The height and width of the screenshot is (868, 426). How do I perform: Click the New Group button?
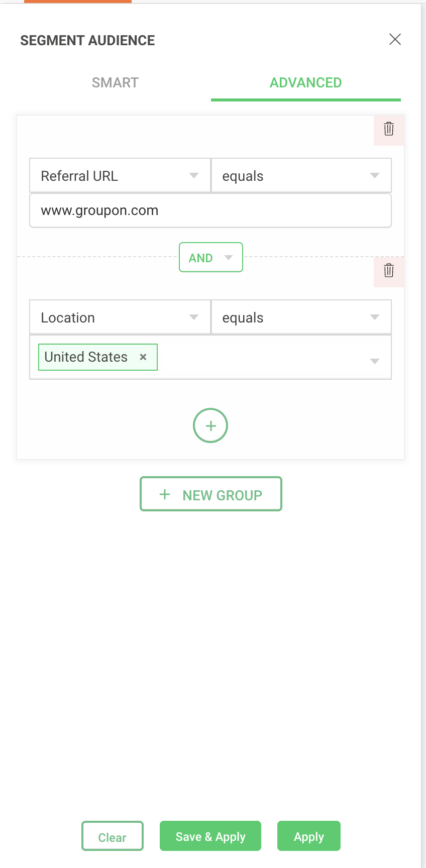click(211, 494)
